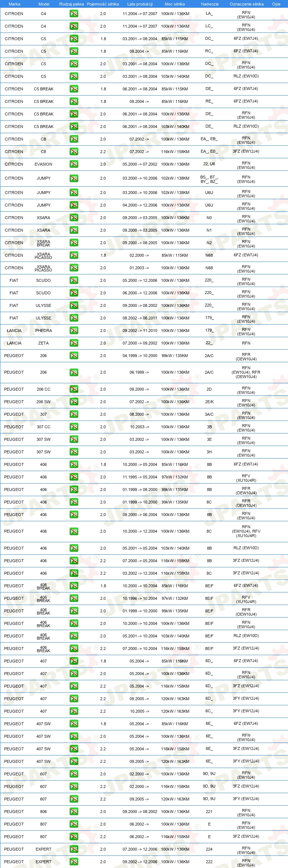The width and height of the screenshot is (288, 868).
Task: Click production years '05.2000 -> 07.2002'
Action: (x=140, y=164)
